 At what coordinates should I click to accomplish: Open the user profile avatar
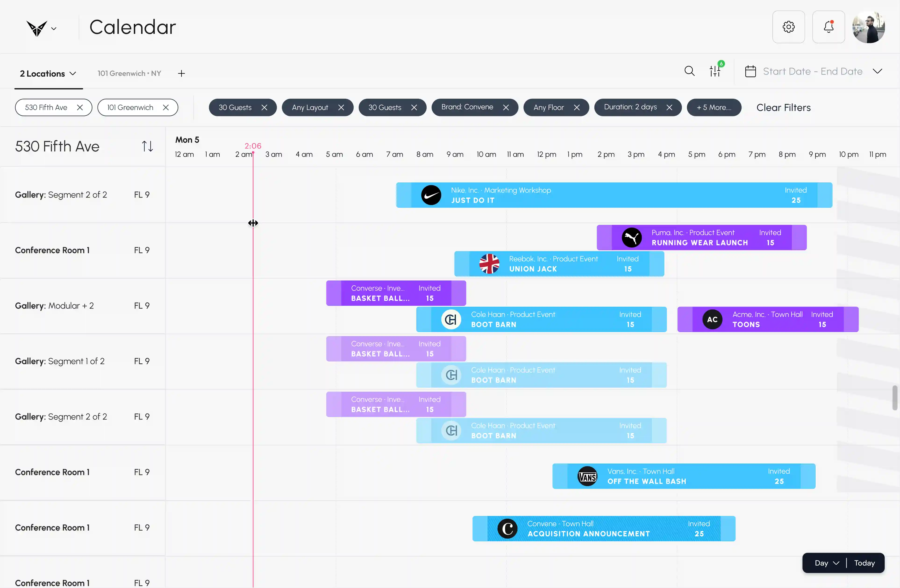(869, 27)
